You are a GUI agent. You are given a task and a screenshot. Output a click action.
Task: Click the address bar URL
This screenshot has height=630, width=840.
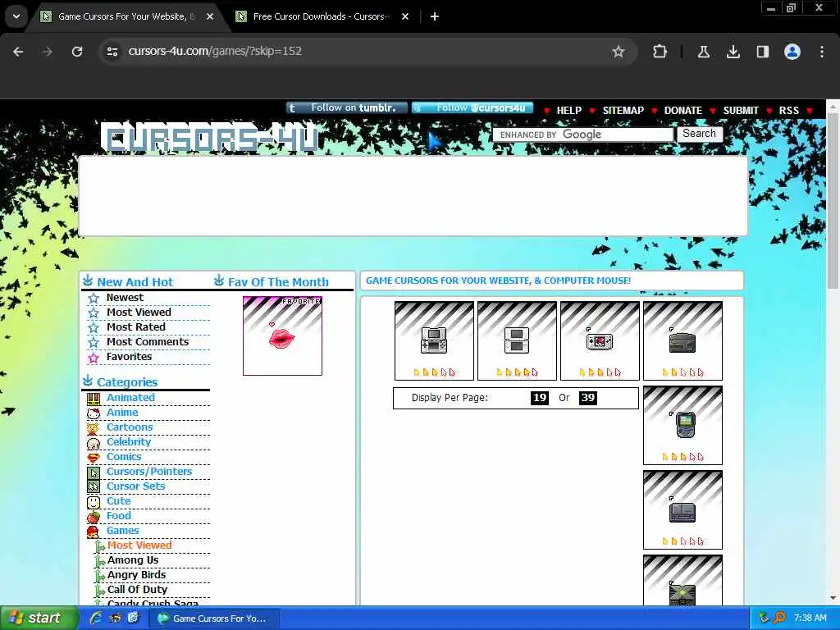pyautogui.click(x=216, y=51)
